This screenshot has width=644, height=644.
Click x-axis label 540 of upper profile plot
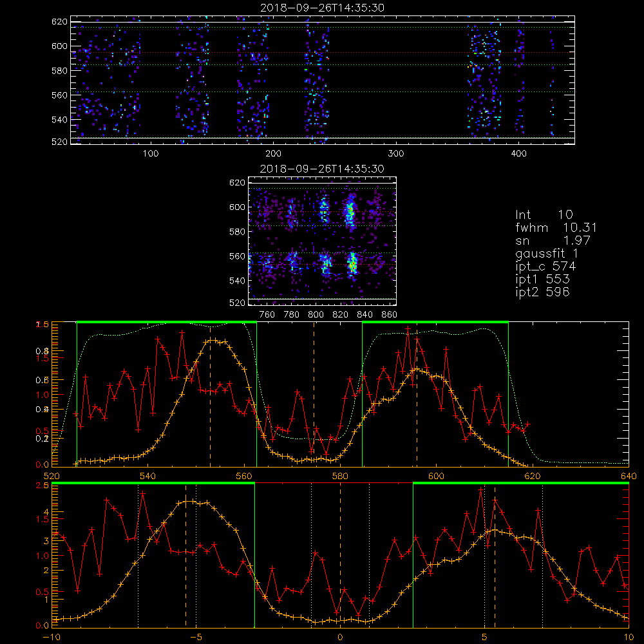[148, 476]
